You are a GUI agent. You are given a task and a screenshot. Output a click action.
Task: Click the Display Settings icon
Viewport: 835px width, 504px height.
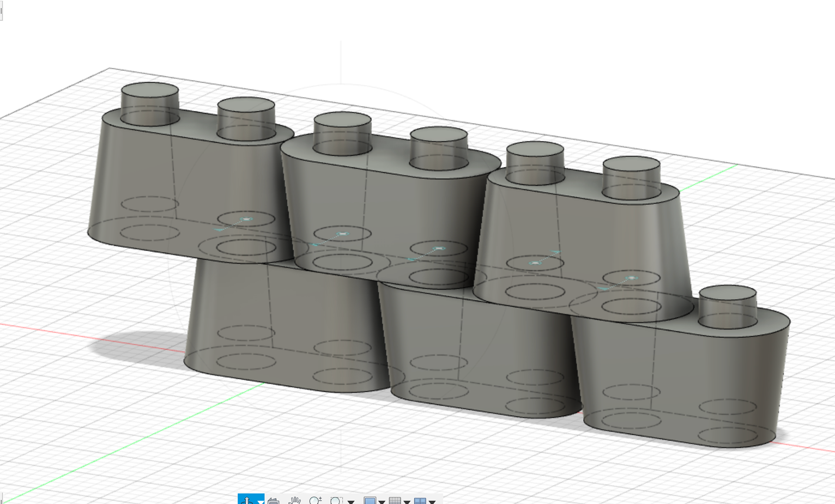[x=370, y=501]
